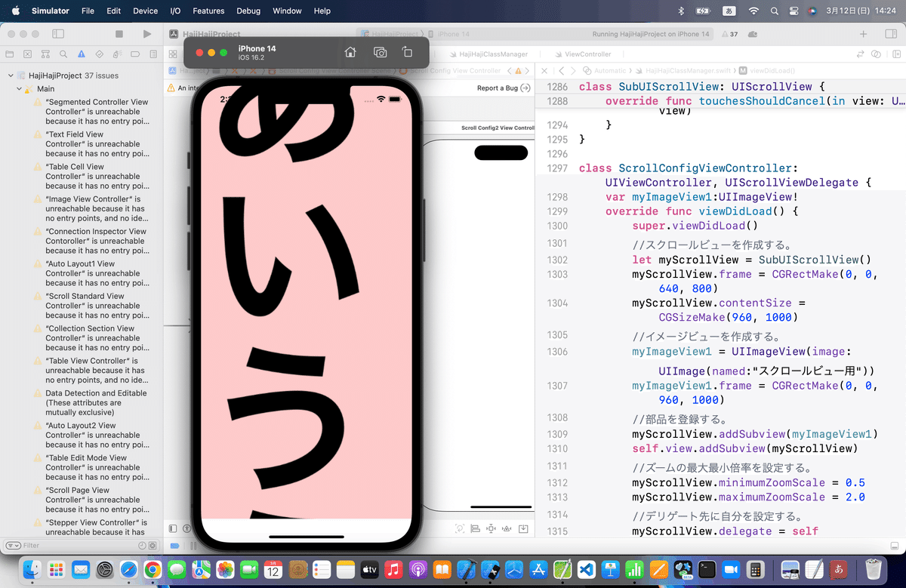Collapse the Main issues group
The image size is (906, 588).
click(19, 89)
